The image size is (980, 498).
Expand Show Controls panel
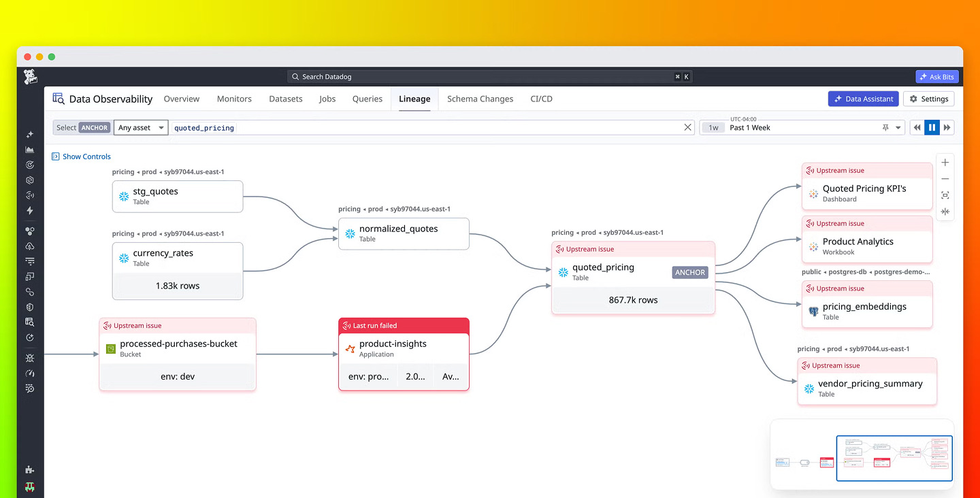click(81, 156)
